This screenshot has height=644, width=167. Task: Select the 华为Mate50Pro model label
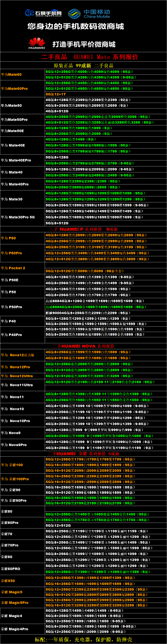point(14,120)
